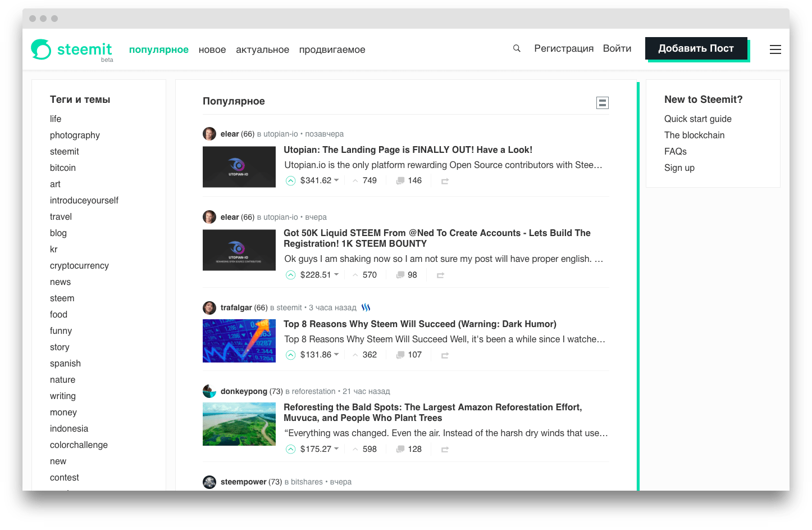Select the travel tag
The width and height of the screenshot is (812, 530).
point(61,216)
